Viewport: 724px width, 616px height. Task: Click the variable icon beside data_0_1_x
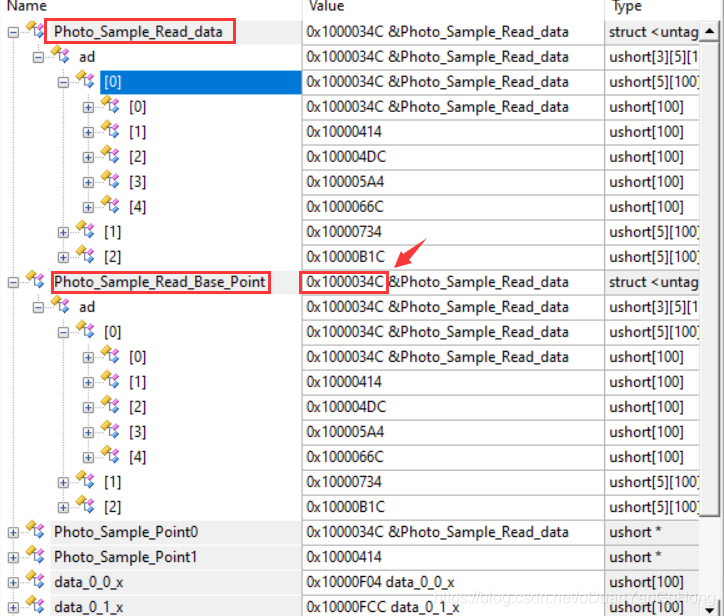point(35,604)
